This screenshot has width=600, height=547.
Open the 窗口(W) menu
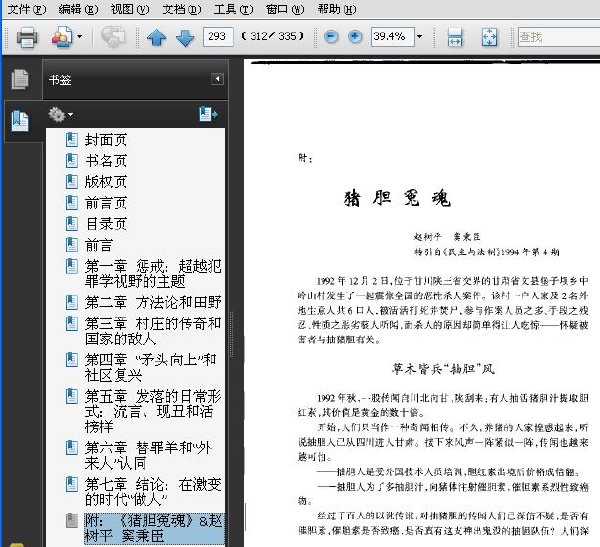(285, 9)
